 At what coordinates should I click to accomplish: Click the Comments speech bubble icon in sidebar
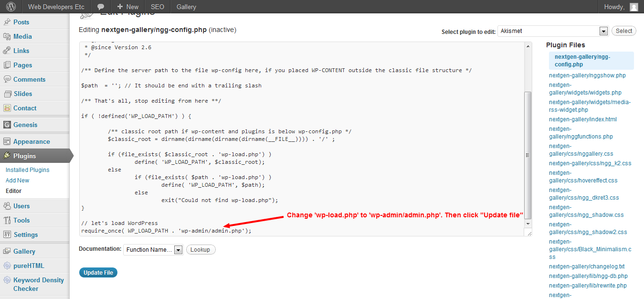(x=7, y=79)
